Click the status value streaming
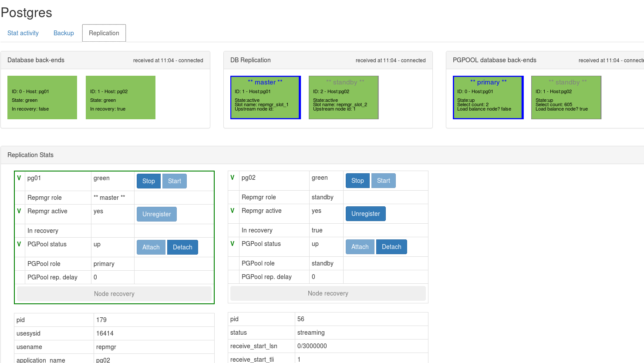Viewport: 644px width, 363px height. (311, 333)
